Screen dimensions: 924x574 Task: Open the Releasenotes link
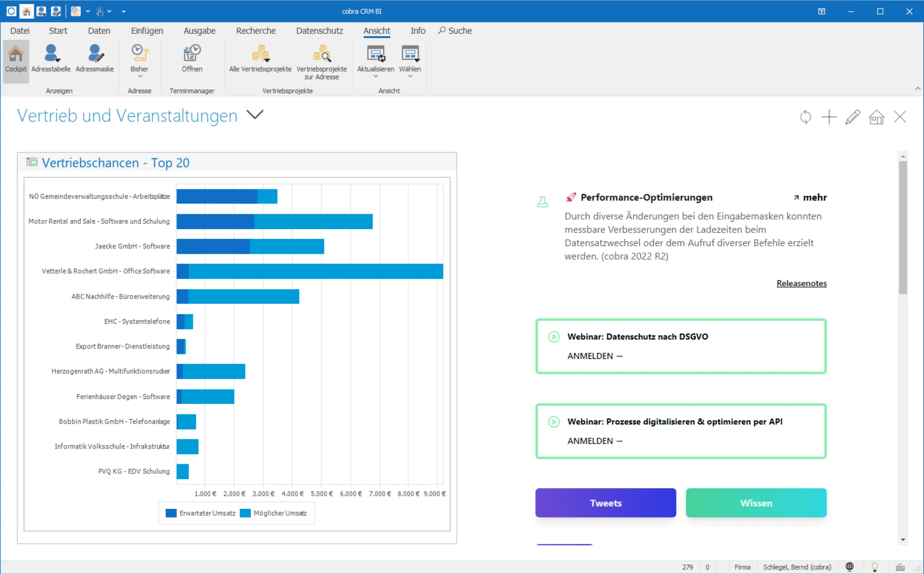(801, 283)
